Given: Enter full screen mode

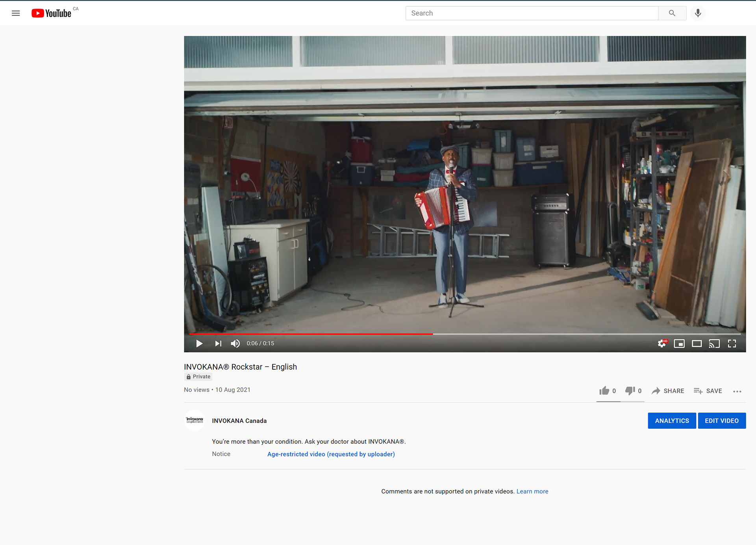Looking at the screenshot, I should click(732, 344).
